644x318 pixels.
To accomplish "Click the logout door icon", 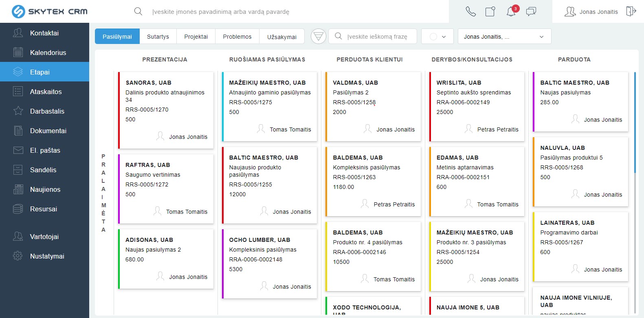I will coord(631,11).
